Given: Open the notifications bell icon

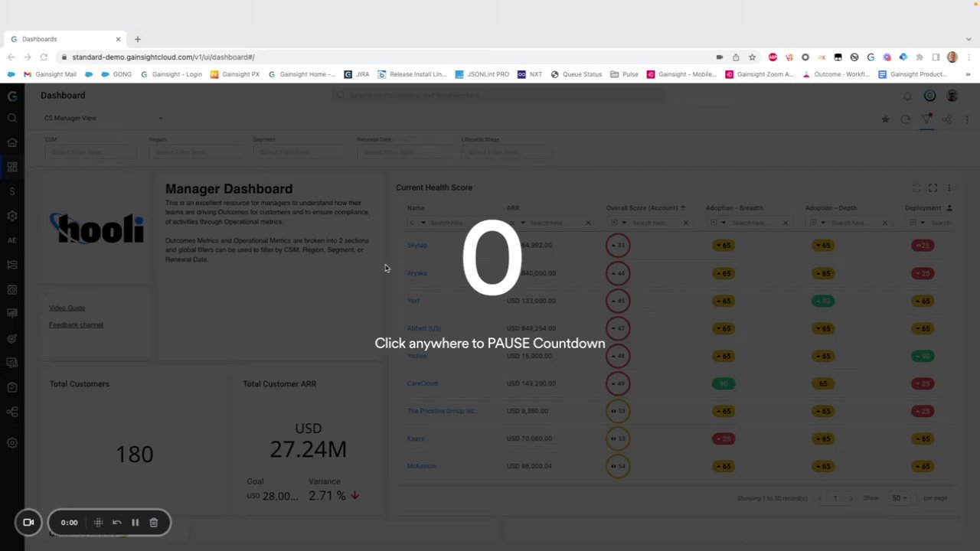Looking at the screenshot, I should 907,96.
